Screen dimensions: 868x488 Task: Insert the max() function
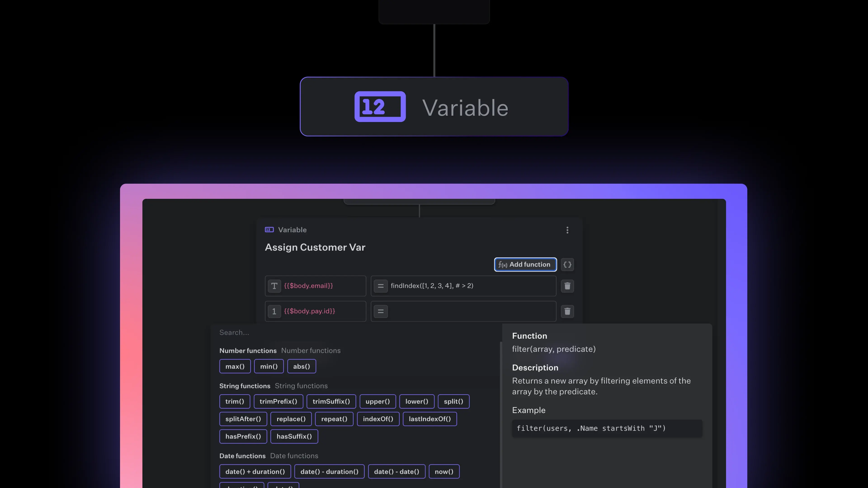click(235, 366)
